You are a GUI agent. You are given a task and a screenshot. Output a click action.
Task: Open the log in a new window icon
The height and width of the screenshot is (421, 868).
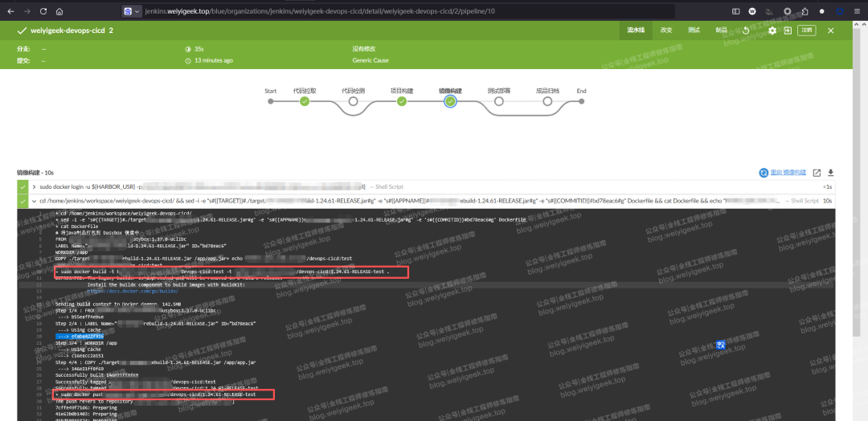point(817,173)
